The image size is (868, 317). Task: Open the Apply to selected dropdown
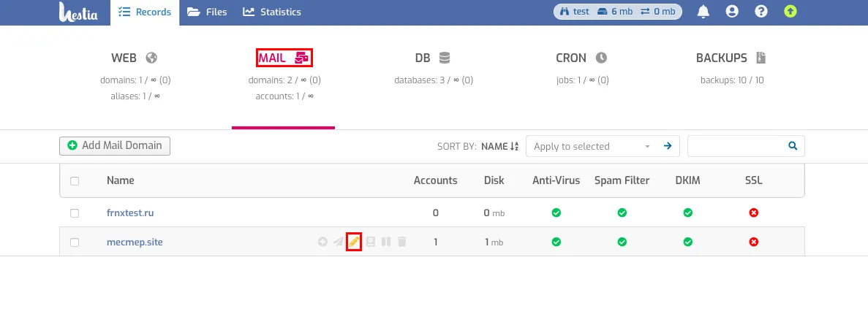[592, 146]
